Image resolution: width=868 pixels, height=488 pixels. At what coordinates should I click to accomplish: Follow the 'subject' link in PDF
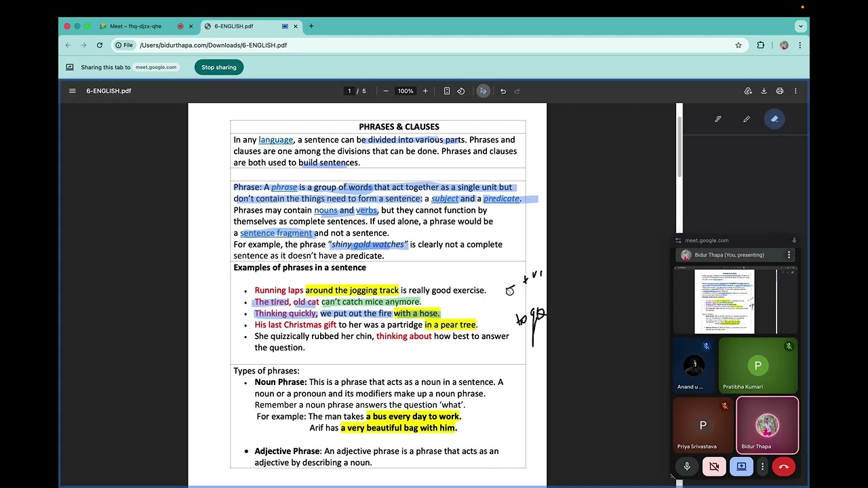(445, 199)
